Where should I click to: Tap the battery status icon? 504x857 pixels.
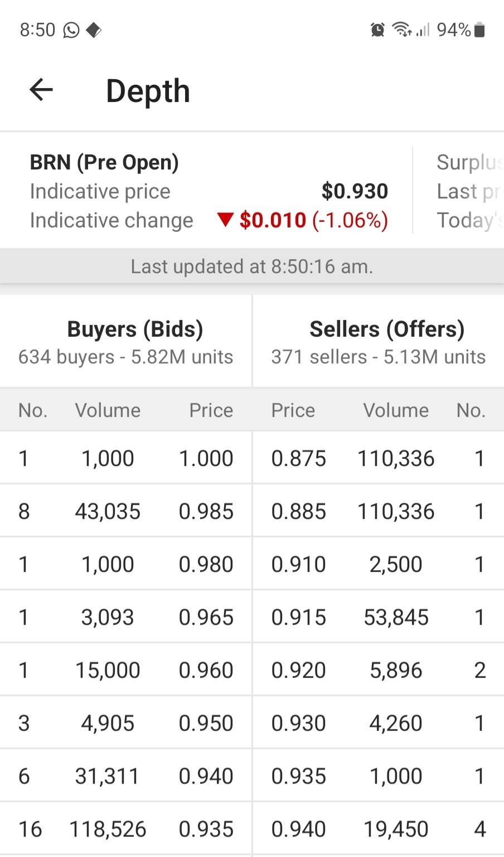tap(479, 30)
